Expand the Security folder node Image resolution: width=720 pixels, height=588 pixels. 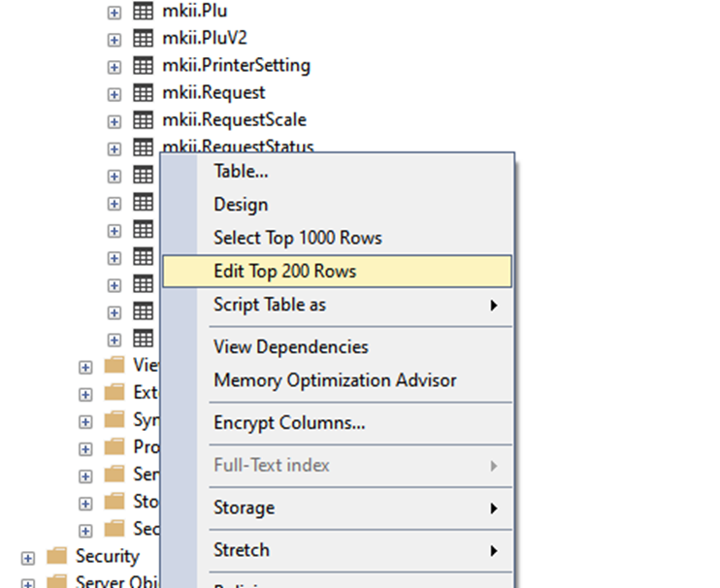(x=28, y=558)
